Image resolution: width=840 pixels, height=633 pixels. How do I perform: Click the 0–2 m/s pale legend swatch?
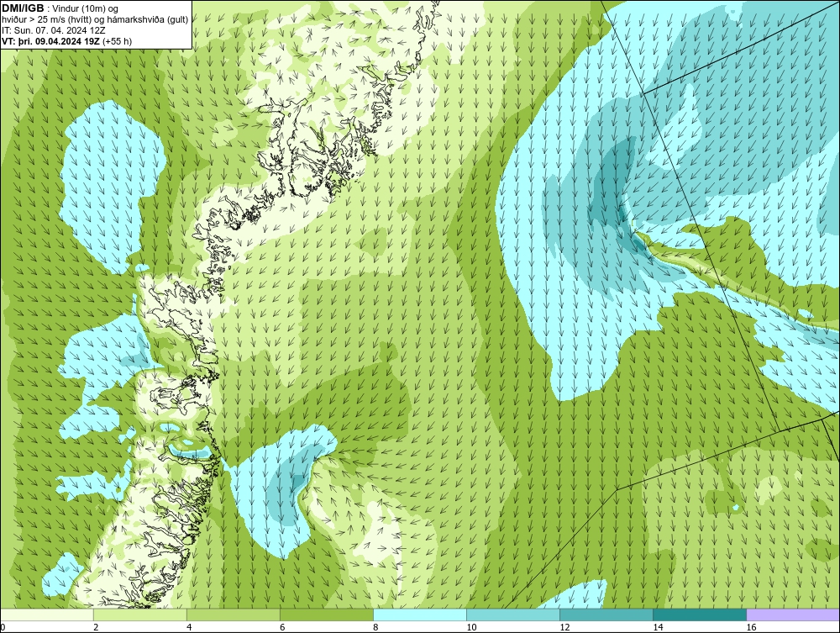[x=46, y=615]
